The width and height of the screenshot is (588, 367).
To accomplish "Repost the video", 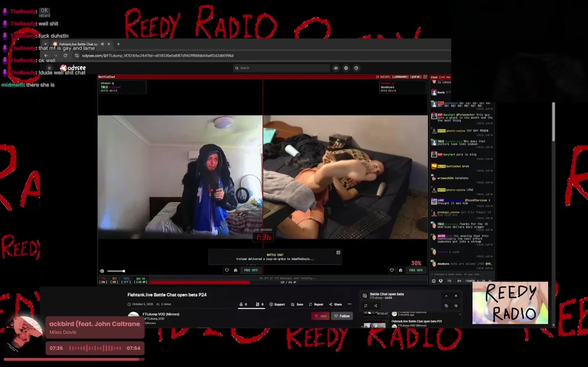I will point(316,304).
